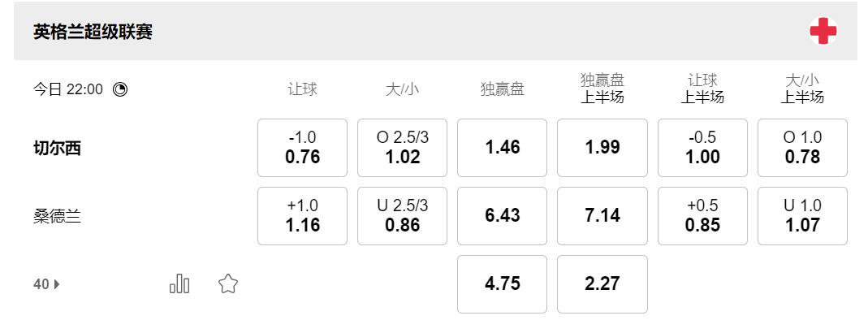Select first-half handicap +0.5 at 0.85
The width and height of the screenshot is (868, 333).
(702, 216)
